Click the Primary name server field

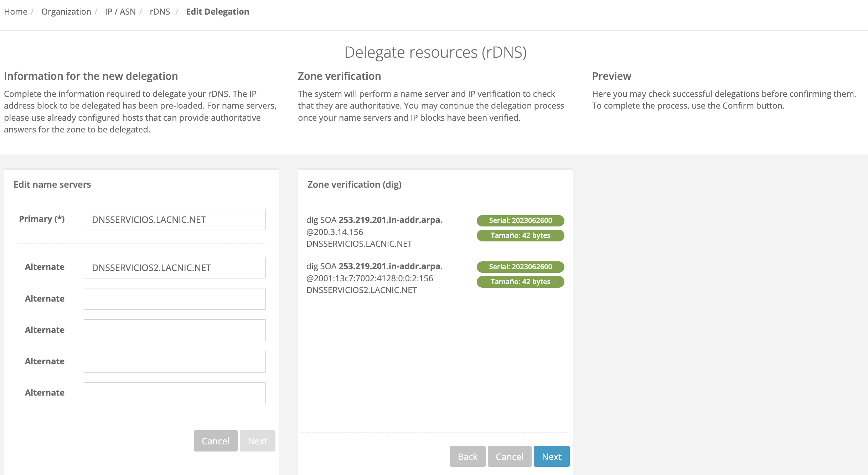(175, 220)
